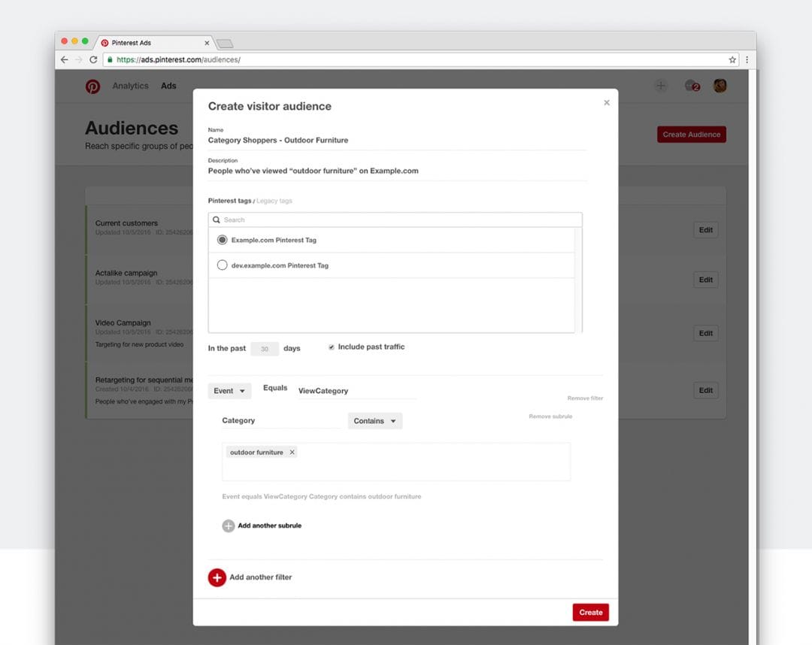Select the Analytics navigation item
The width and height of the screenshot is (812, 645).
(x=130, y=86)
